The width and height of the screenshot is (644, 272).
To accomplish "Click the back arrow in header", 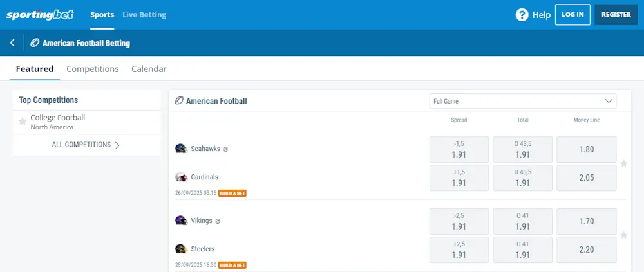I will pos(12,43).
